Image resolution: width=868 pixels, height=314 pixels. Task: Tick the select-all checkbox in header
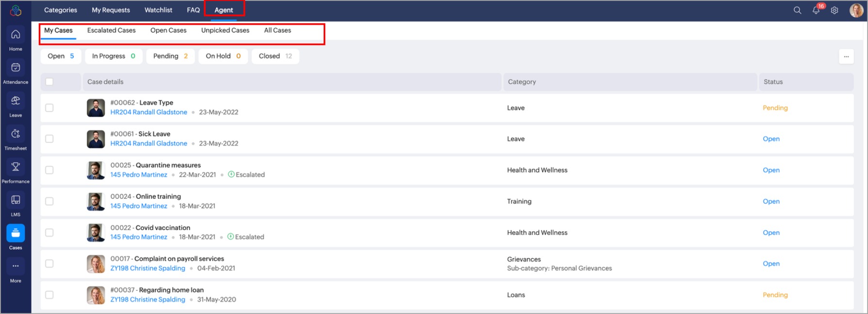(x=49, y=82)
